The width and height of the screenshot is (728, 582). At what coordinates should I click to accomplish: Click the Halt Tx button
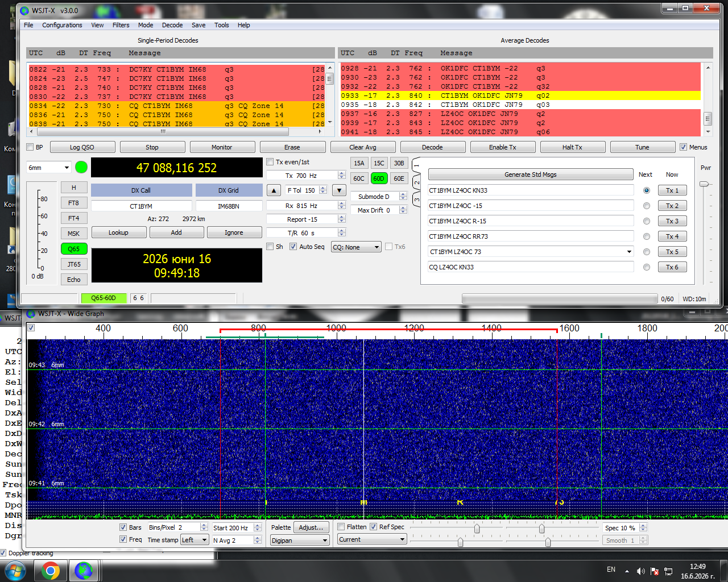(572, 147)
